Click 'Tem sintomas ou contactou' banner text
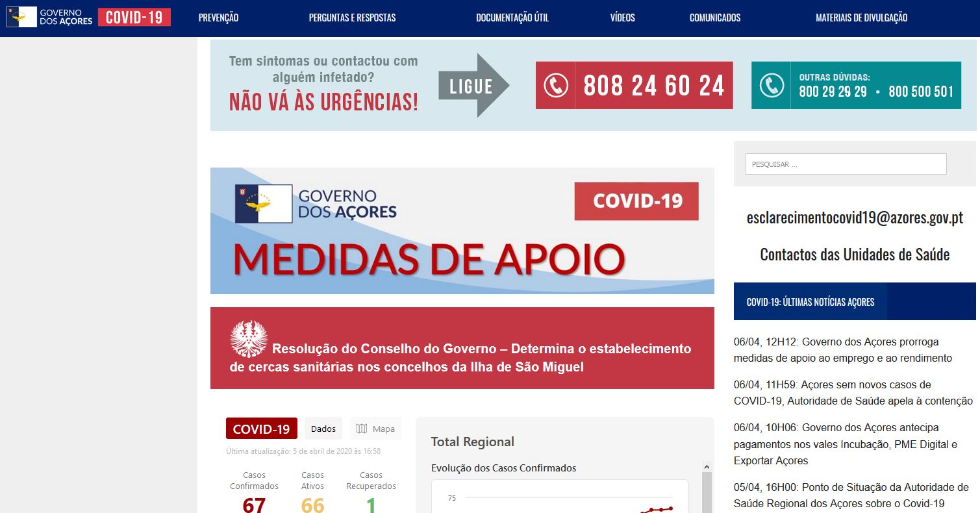 323,69
